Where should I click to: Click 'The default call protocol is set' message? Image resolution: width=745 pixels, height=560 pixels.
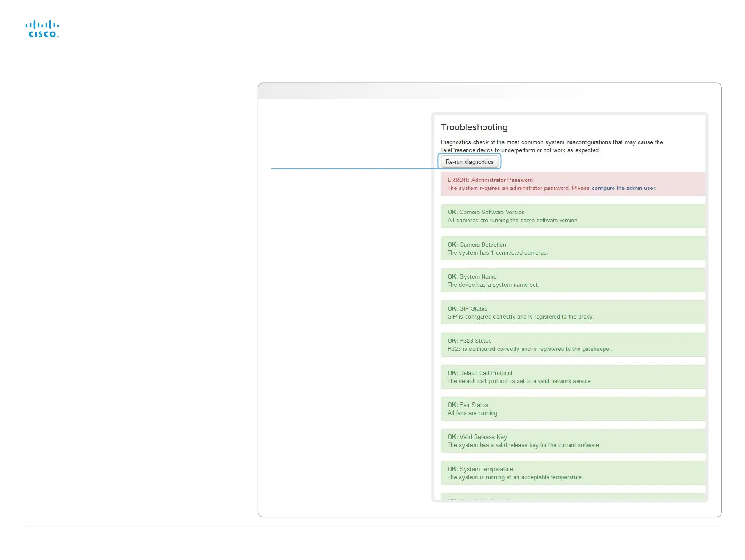(520, 381)
